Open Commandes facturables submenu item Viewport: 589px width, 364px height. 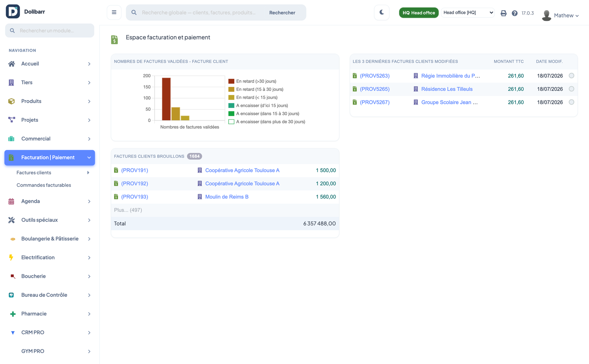(44, 185)
